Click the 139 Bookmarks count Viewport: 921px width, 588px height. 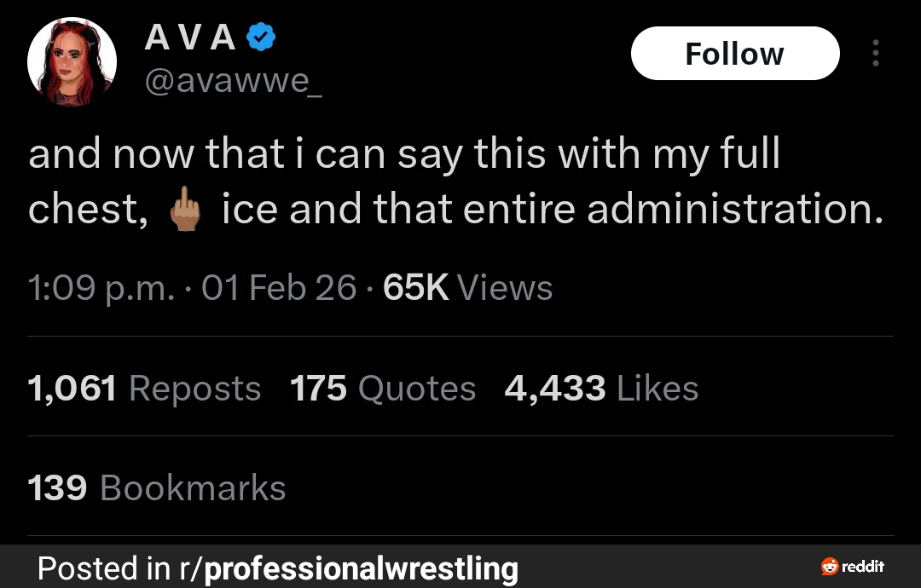[x=157, y=488]
